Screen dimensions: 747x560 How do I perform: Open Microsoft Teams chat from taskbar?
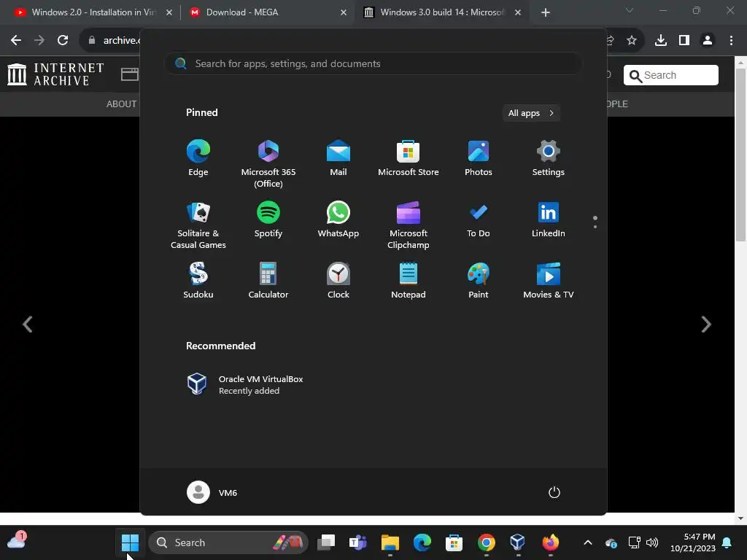[357, 542]
